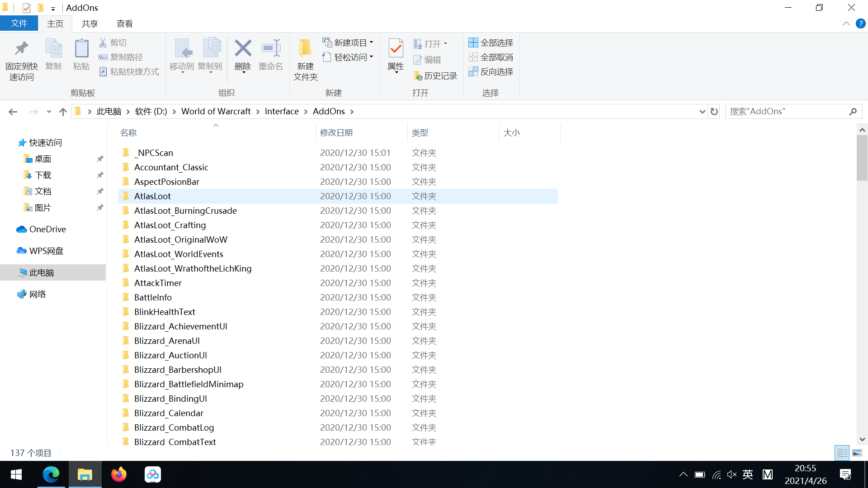This screenshot has height=488, width=868.
Task: View file history with 历史记录
Action: [x=435, y=75]
